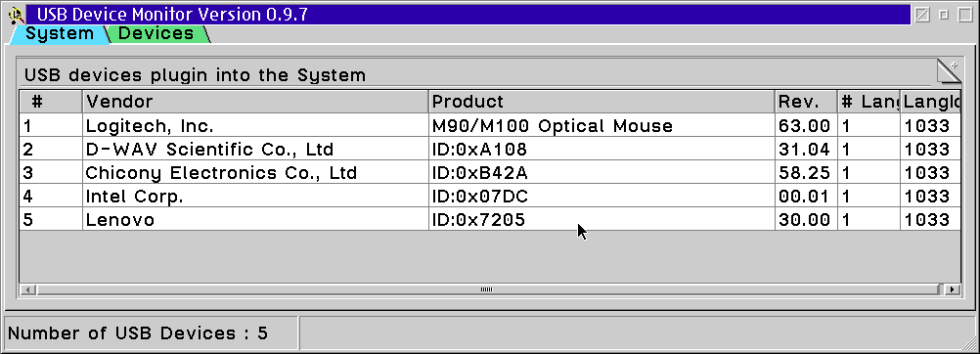Click the # Lang column header

(869, 102)
